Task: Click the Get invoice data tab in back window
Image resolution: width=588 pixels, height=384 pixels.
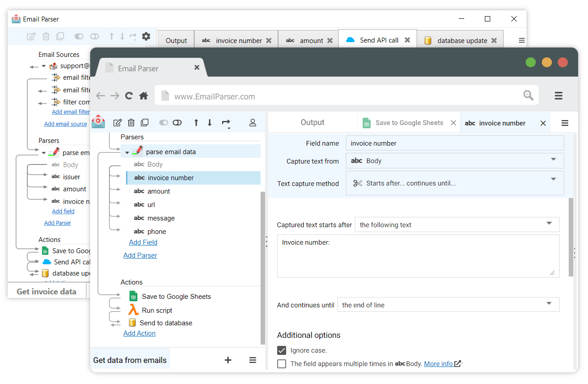Action: point(47,291)
